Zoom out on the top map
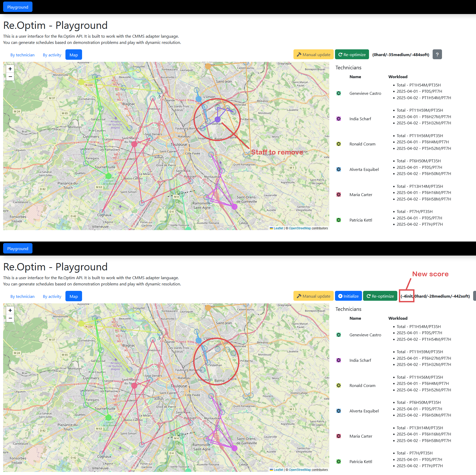The image size is (476, 475). tap(10, 77)
